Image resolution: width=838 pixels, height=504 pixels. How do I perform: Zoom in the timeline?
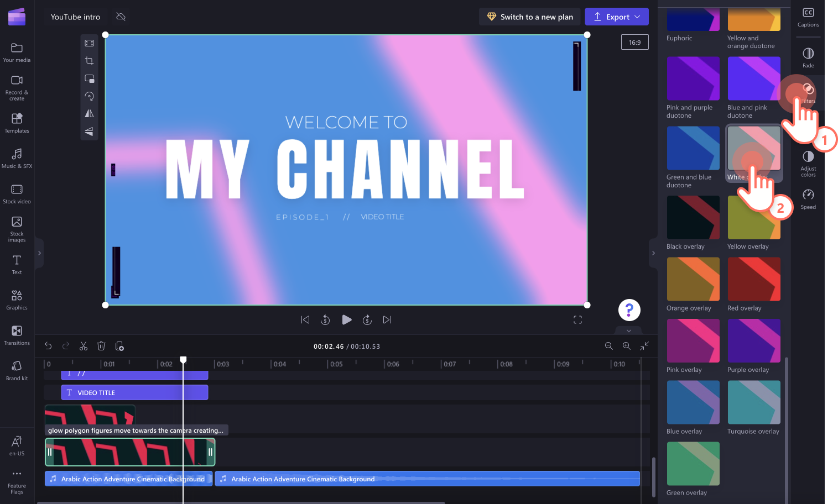[627, 346]
